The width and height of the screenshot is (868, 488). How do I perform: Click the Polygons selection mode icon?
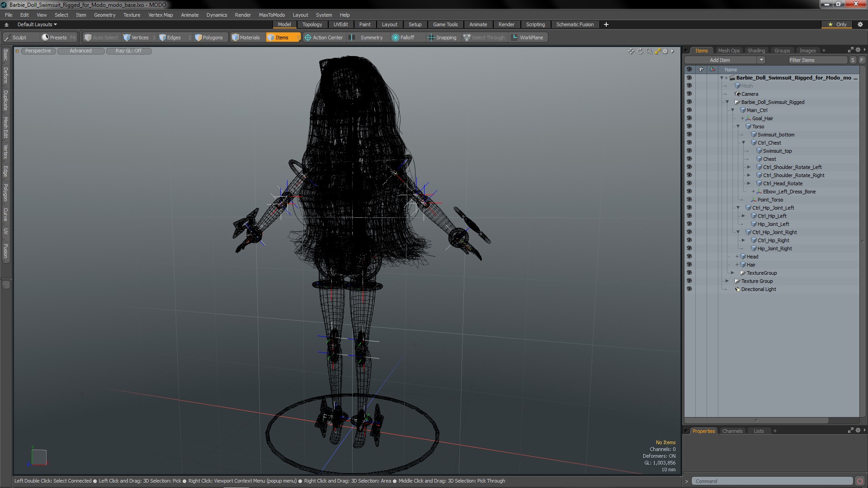(x=209, y=37)
